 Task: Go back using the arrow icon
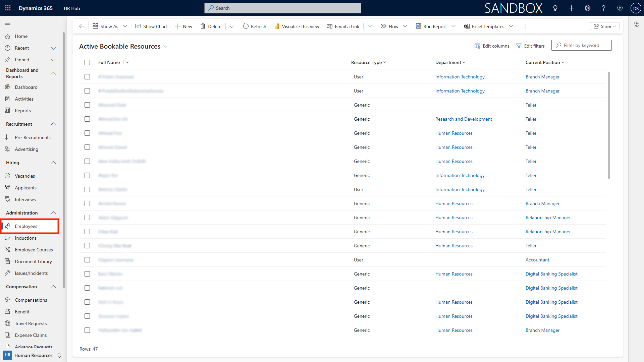point(82,26)
